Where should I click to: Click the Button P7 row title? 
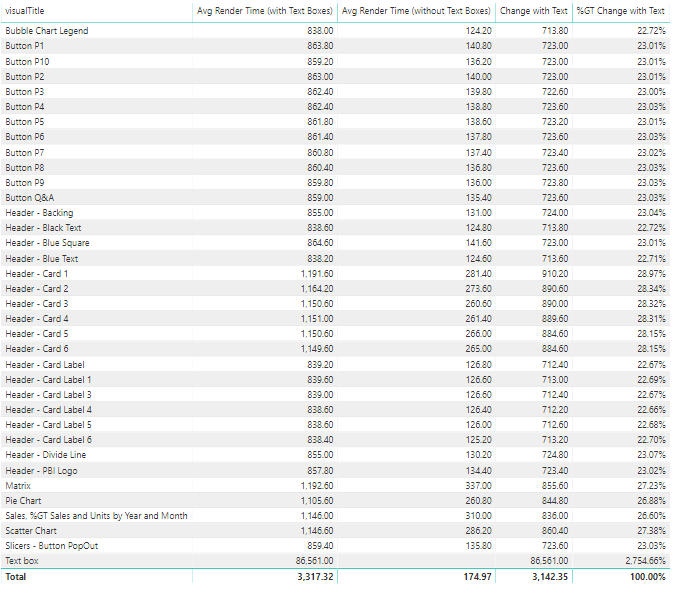pyautogui.click(x=25, y=153)
